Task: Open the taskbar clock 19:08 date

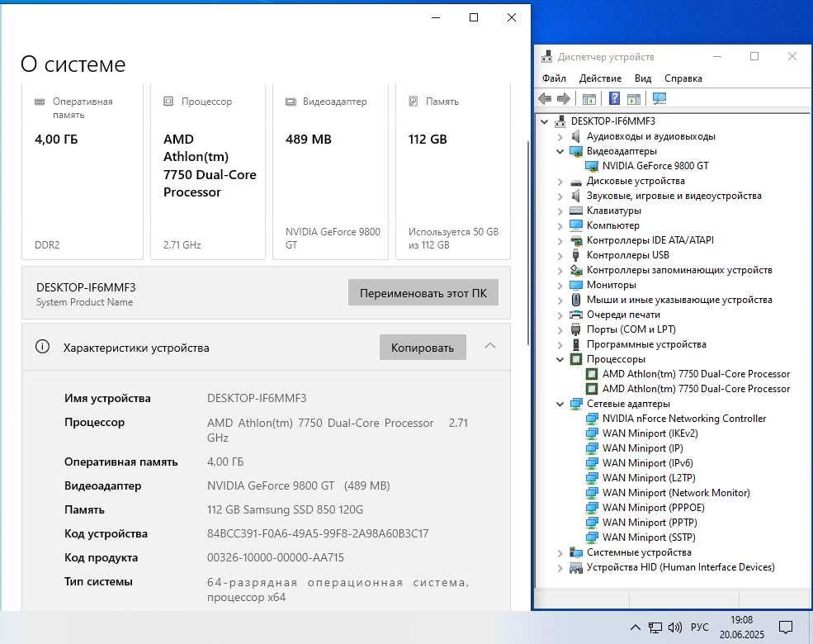Action: (x=741, y=627)
